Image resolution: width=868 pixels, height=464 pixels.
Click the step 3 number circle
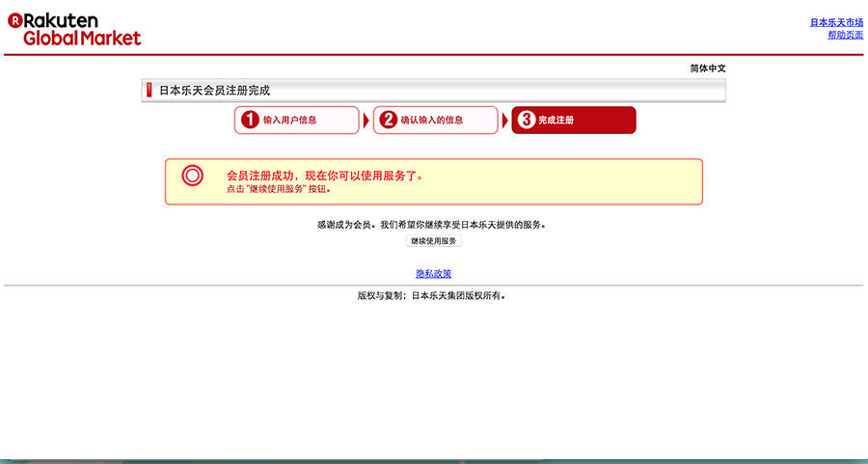[x=527, y=120]
